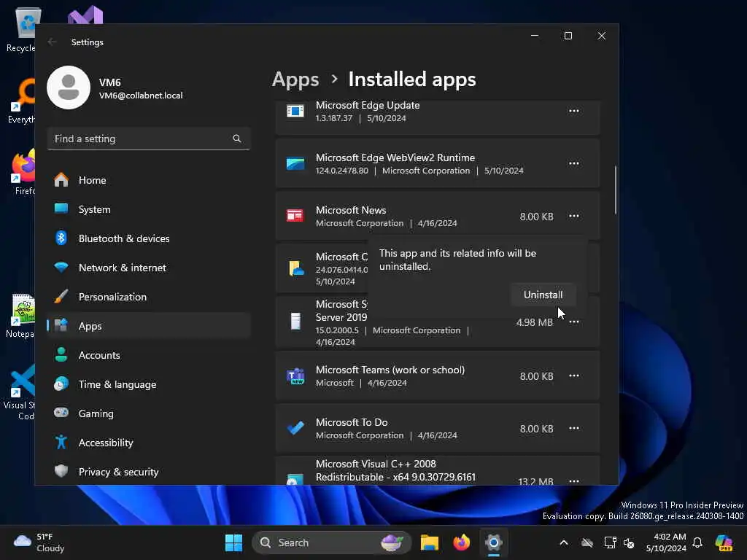This screenshot has height=560, width=747.
Task: Open the Copilot preview icon in taskbar
Action: click(724, 542)
